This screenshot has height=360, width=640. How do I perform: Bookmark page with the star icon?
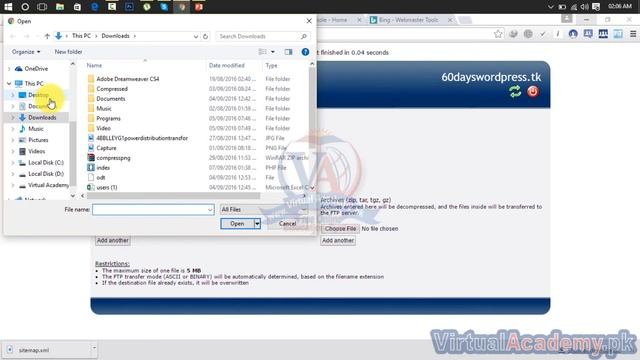498,34
